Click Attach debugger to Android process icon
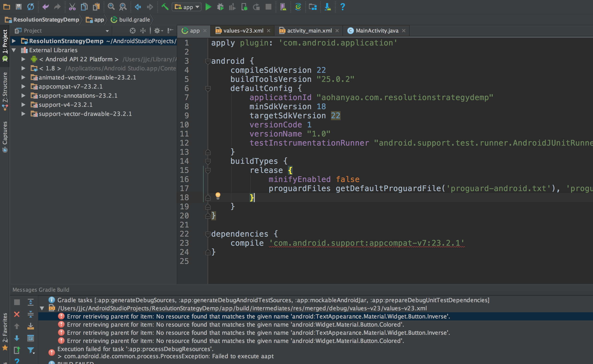593x364 pixels. tap(244, 7)
